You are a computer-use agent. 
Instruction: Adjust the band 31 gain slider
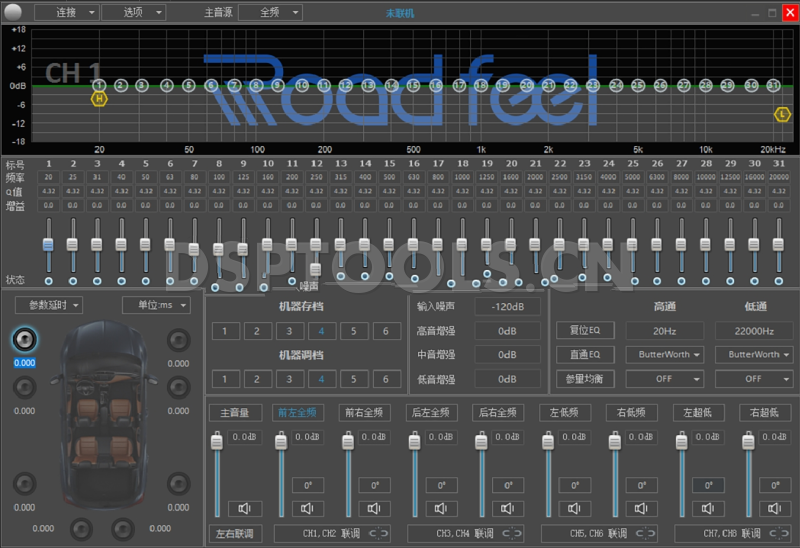point(779,244)
